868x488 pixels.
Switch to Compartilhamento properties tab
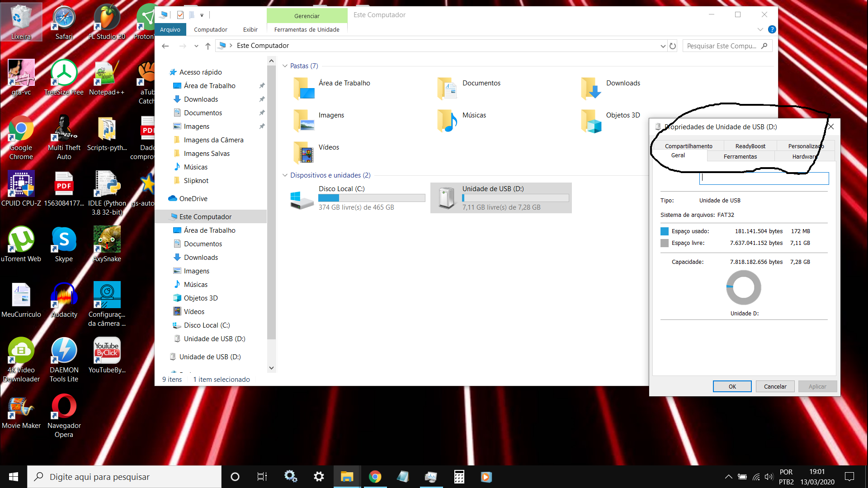689,146
